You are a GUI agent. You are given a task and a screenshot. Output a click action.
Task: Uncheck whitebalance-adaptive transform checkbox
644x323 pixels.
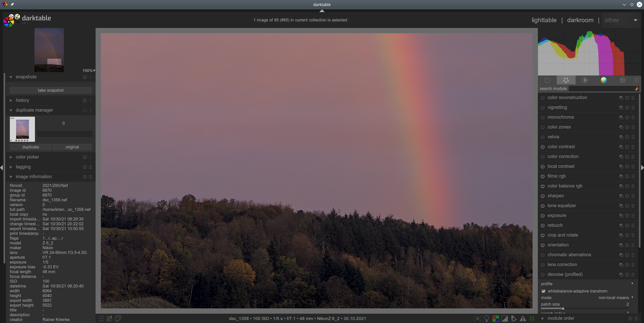point(543,291)
